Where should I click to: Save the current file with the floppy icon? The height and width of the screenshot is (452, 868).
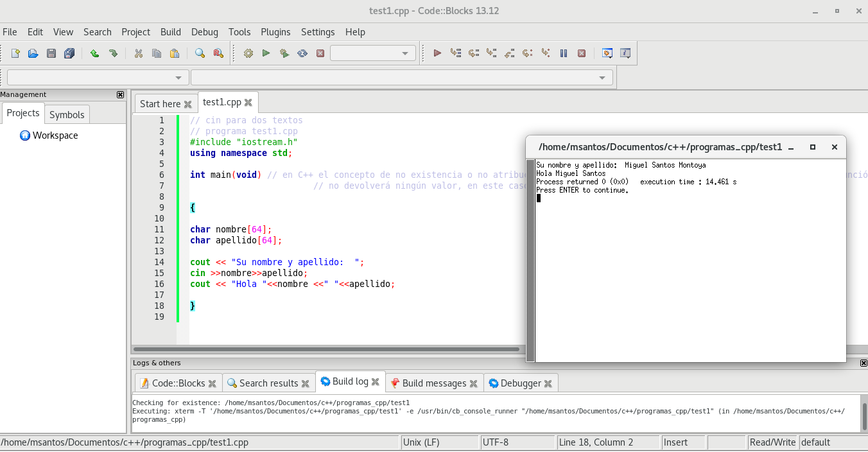[51, 53]
